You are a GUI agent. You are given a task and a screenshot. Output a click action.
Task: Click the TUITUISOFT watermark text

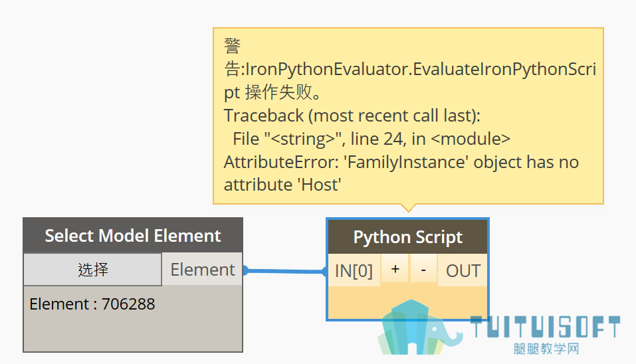pyautogui.click(x=546, y=327)
